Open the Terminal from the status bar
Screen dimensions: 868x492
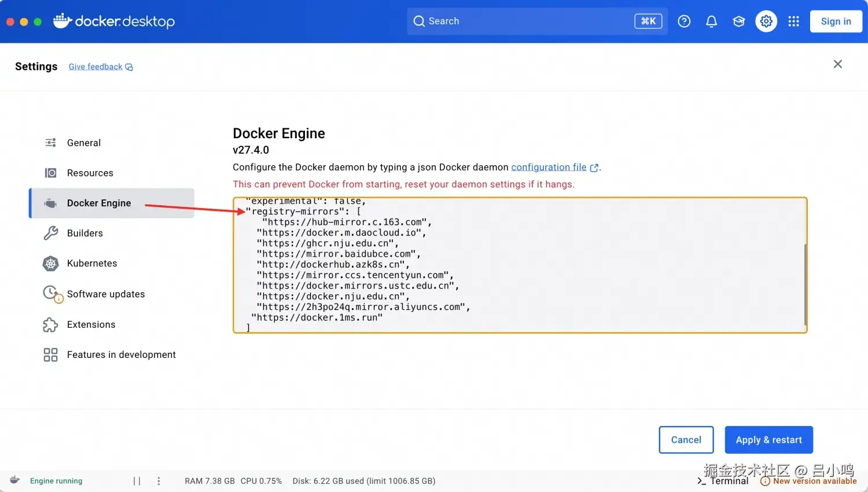coord(723,481)
